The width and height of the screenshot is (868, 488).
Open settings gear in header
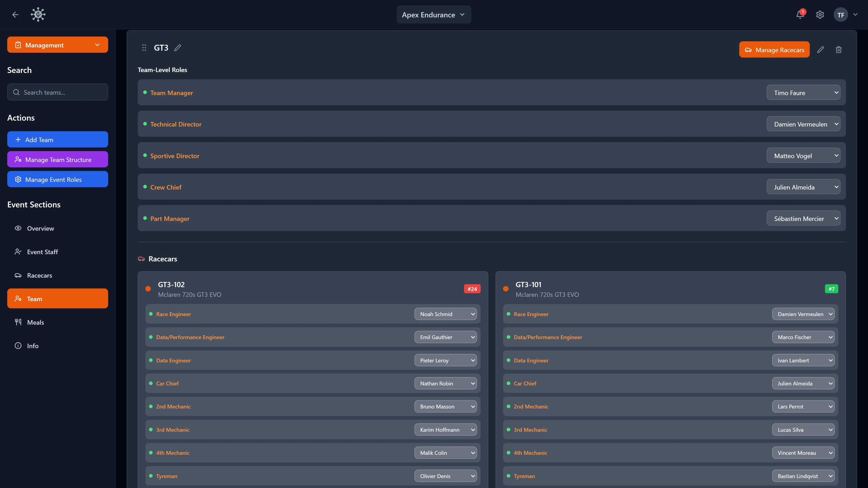coord(820,15)
